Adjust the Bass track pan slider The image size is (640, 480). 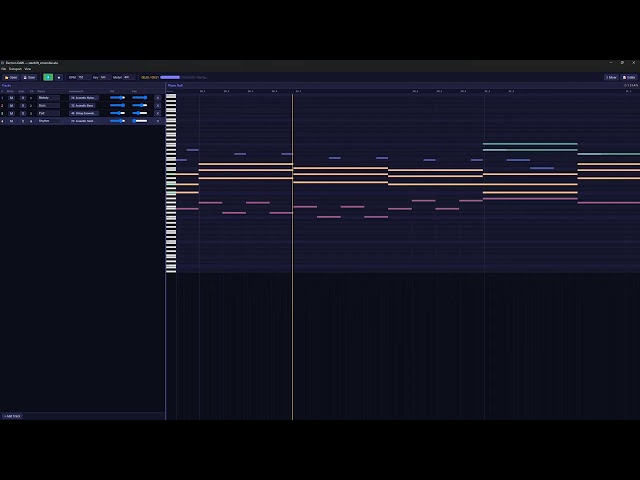coord(140,105)
